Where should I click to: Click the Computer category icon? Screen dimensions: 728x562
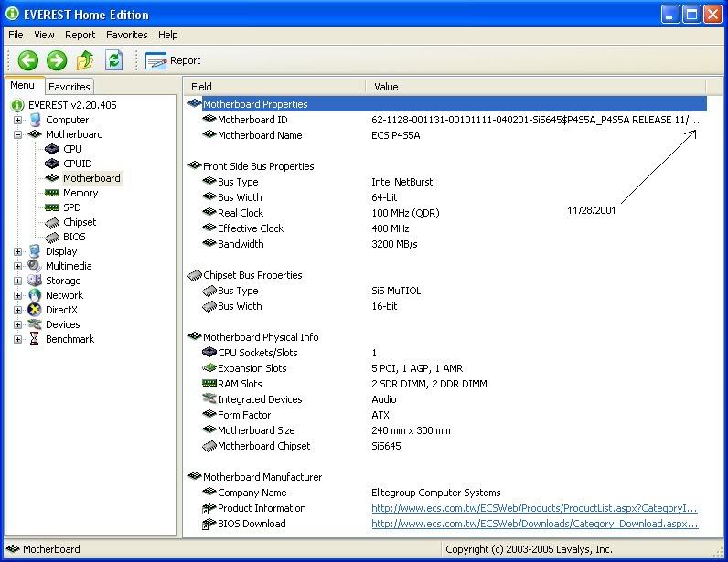(x=35, y=120)
